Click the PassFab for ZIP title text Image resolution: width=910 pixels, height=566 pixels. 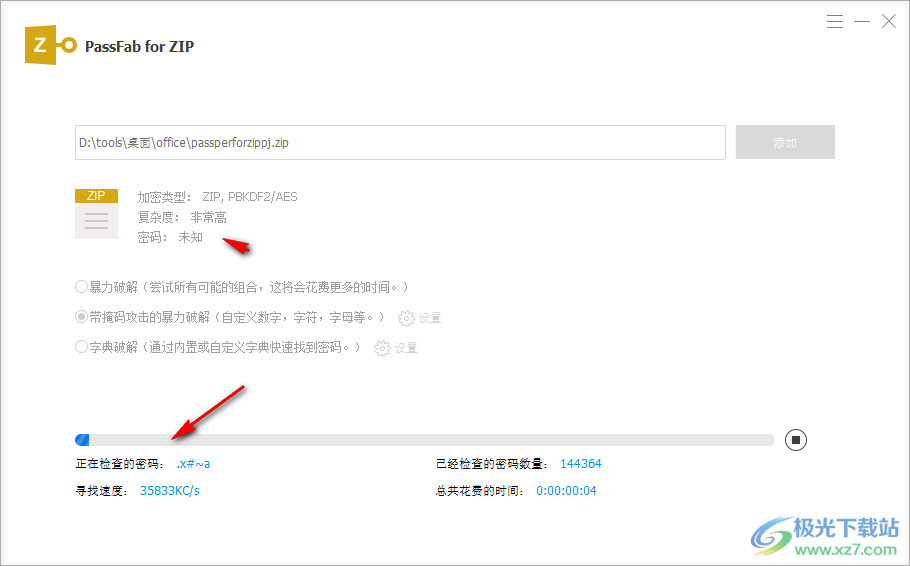(139, 46)
